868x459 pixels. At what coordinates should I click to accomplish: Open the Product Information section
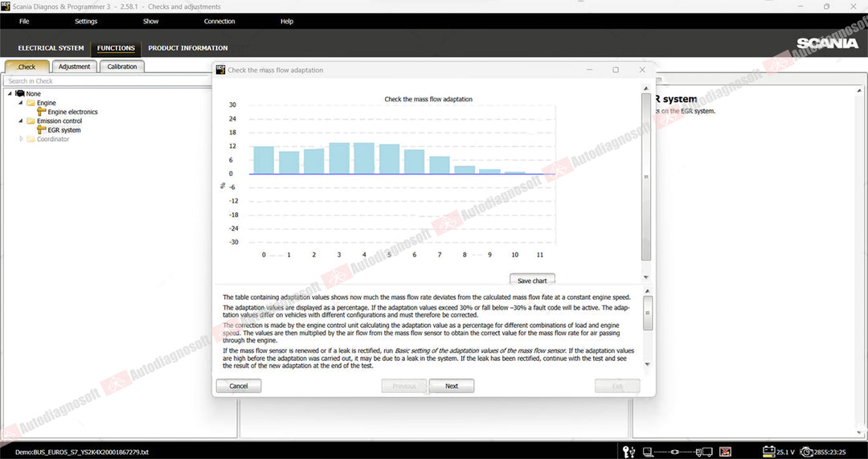tap(187, 48)
